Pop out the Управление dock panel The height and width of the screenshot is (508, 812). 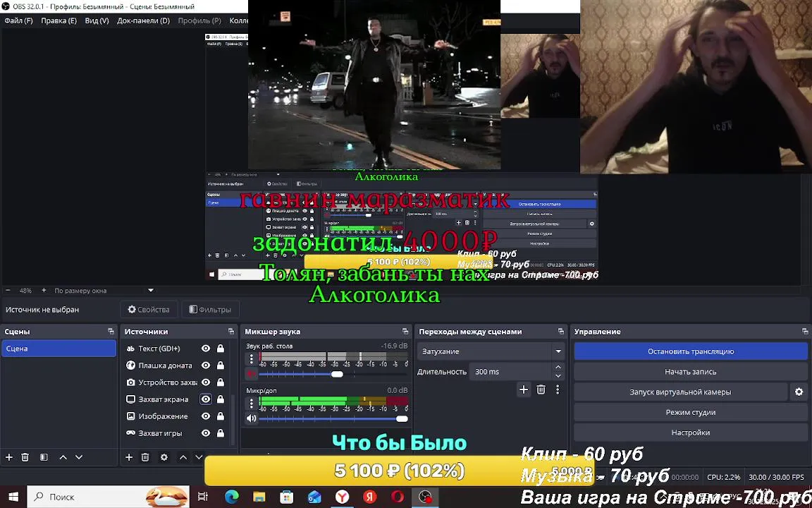point(805,331)
